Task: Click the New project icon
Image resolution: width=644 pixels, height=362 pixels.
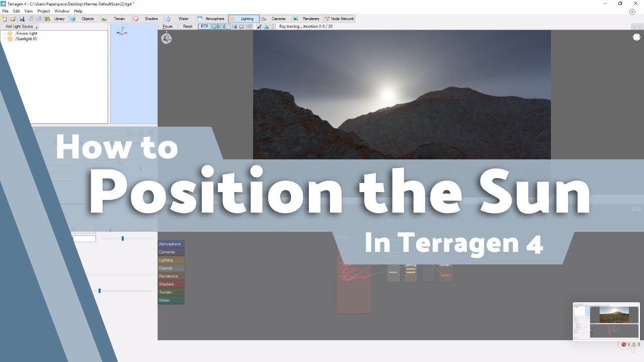Action: 5,19
